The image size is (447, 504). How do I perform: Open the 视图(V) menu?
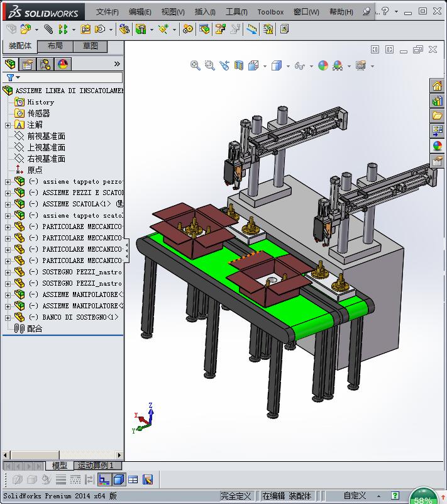point(173,12)
